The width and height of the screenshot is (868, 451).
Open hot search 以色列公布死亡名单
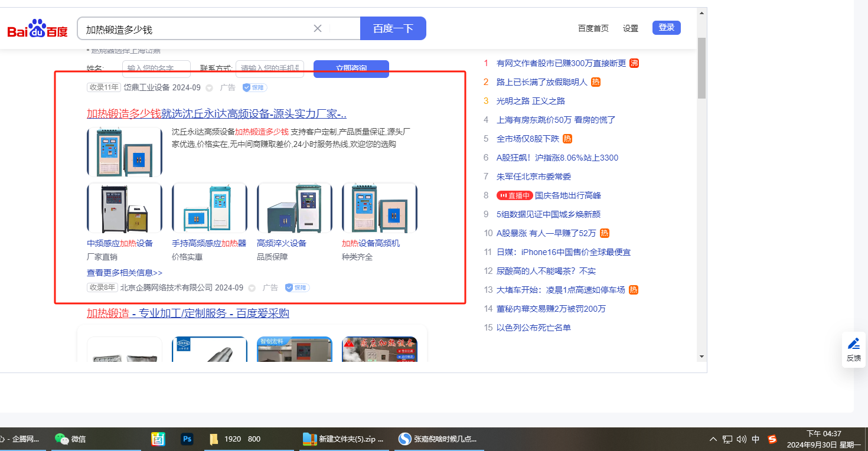534,328
